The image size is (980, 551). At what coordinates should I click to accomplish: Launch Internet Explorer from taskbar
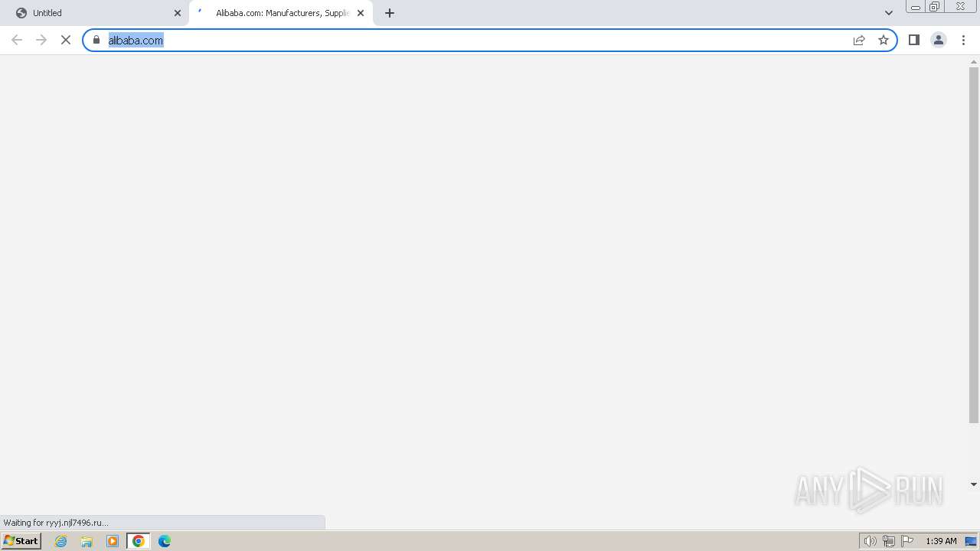click(61, 541)
